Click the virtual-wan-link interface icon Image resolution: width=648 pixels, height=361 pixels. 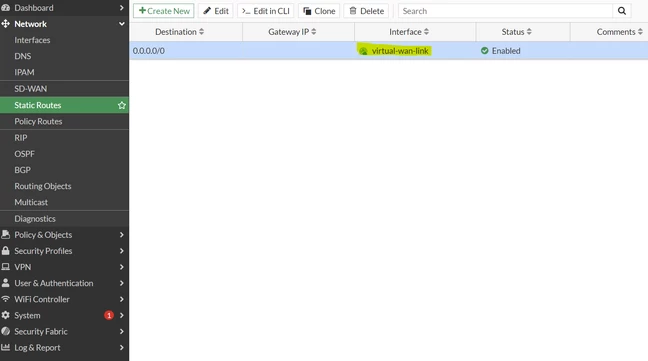[363, 51]
